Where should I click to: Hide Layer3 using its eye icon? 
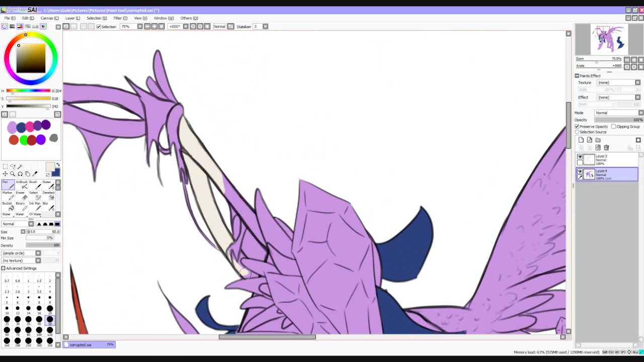(x=580, y=157)
